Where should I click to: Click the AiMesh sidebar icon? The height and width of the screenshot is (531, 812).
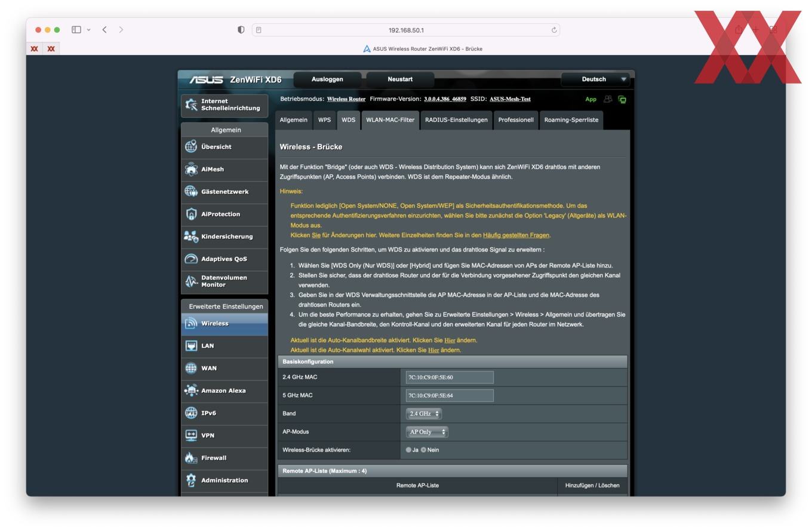[x=191, y=169]
